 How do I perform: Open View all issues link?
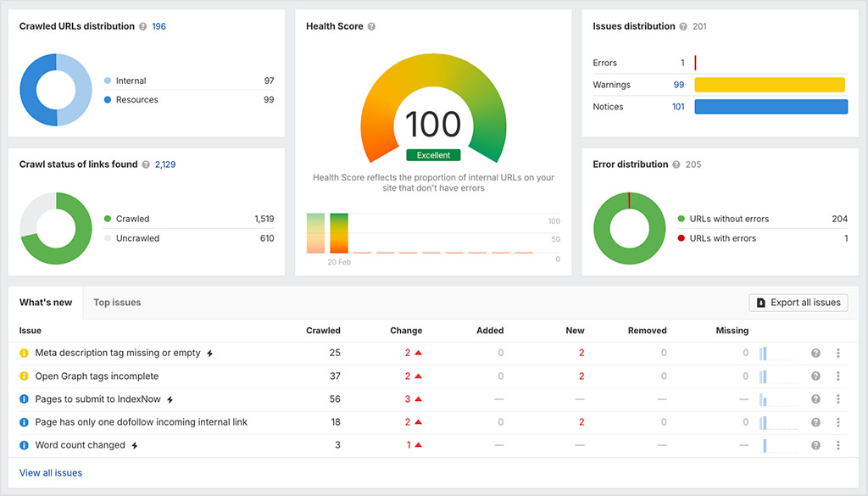pos(50,472)
